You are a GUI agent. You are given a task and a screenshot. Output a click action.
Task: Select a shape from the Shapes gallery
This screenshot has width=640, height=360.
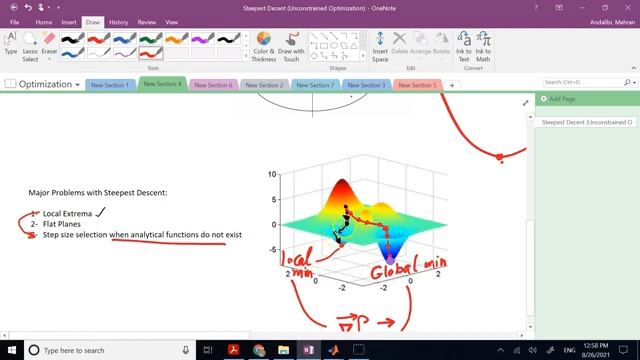(x=334, y=46)
